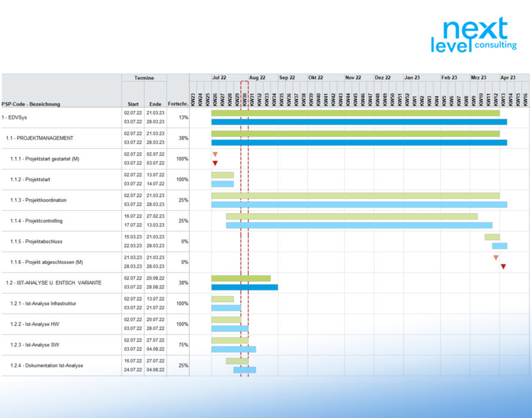Click the Start column header
Viewport: 532px width, 418px height.
133,104
